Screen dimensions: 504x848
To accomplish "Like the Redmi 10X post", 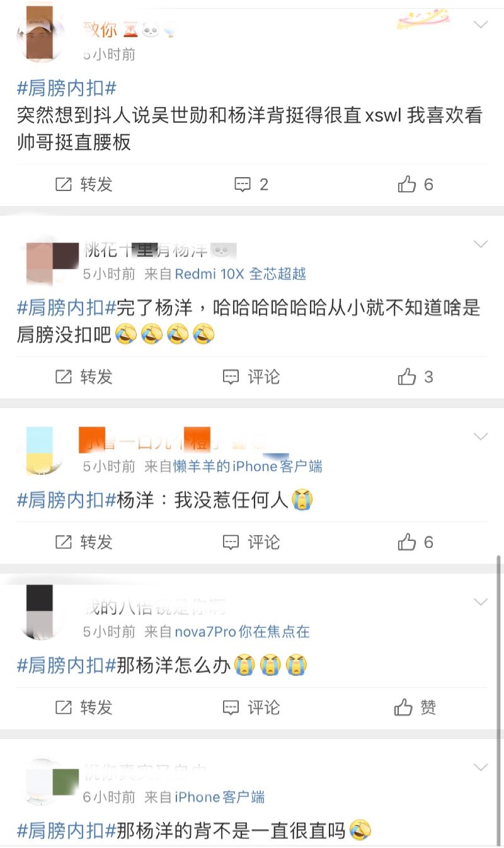I will pos(416,377).
